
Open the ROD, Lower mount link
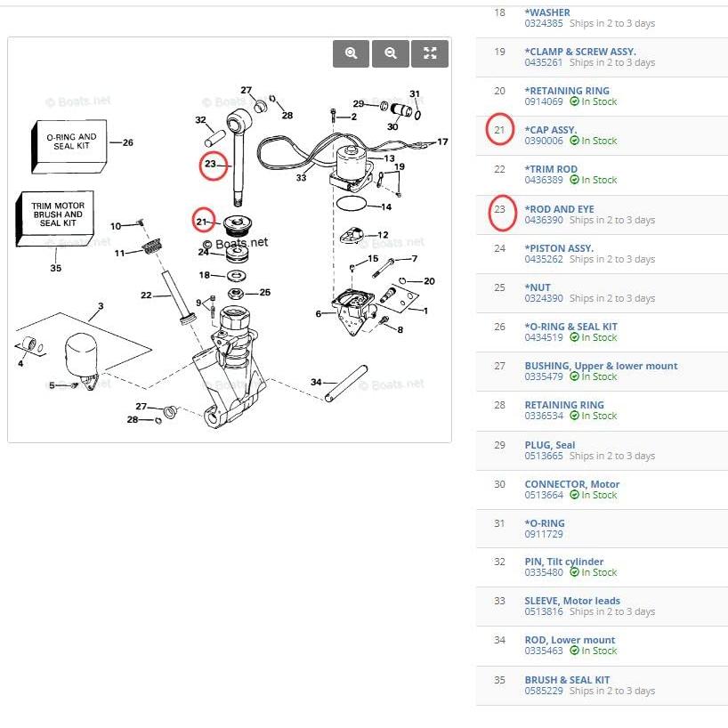click(x=570, y=640)
